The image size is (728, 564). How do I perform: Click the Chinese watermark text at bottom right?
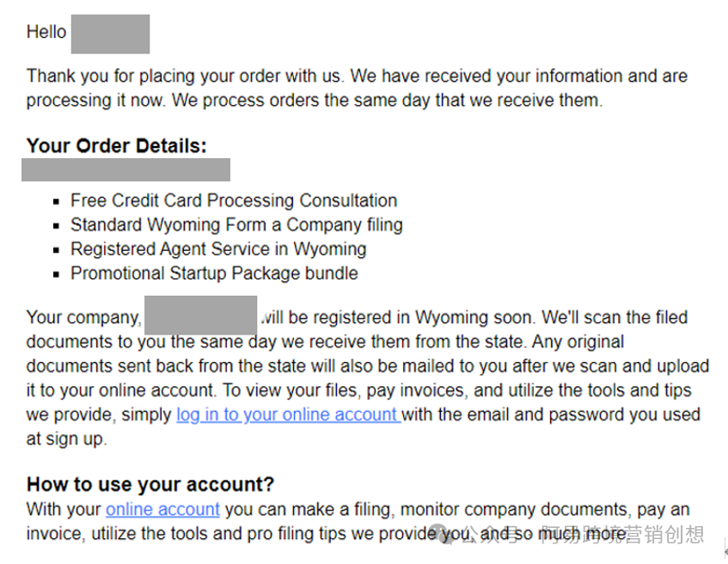click(583, 535)
